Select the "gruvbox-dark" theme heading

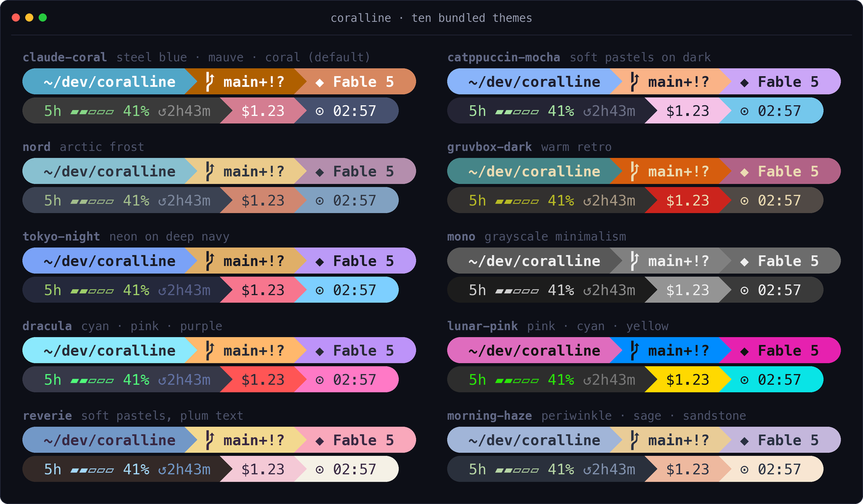(x=489, y=147)
